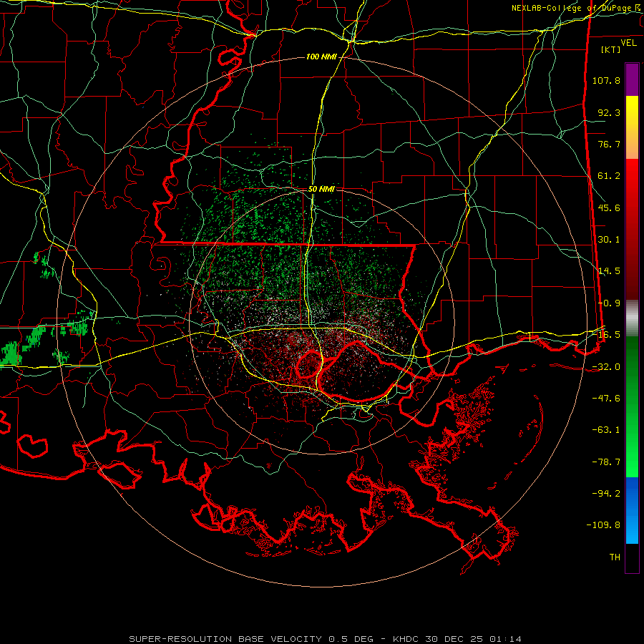Click the 100 NMI range ring label
The image size is (644, 644).
pyautogui.click(x=321, y=57)
